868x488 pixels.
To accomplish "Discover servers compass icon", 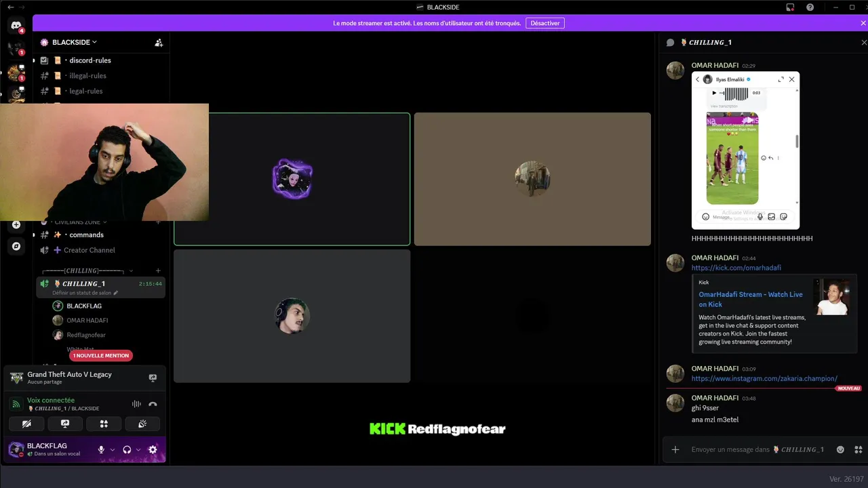I will point(16,246).
